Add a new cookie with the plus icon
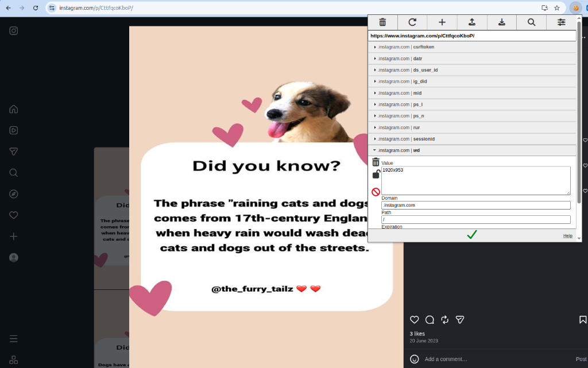This screenshot has width=588, height=368. pyautogui.click(x=442, y=22)
